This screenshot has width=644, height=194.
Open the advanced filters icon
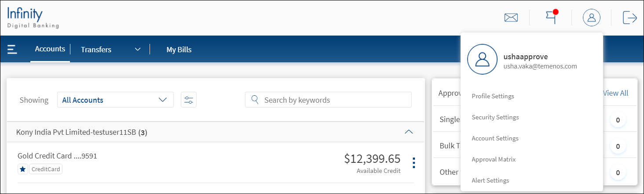pos(189,100)
